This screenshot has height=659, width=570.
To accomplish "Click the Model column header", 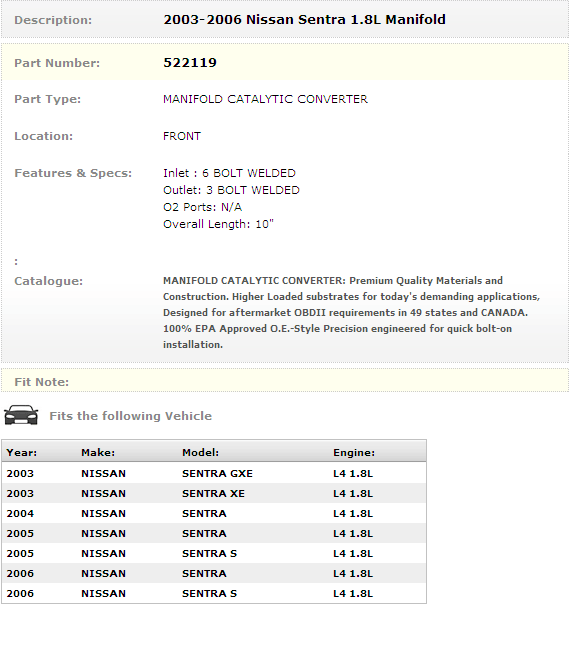I will (x=201, y=453).
